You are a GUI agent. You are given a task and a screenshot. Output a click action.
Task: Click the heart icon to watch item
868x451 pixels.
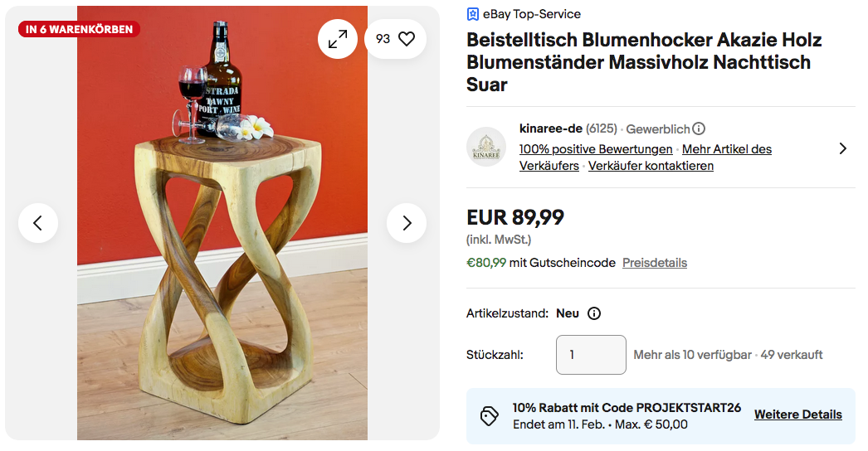coord(407,39)
